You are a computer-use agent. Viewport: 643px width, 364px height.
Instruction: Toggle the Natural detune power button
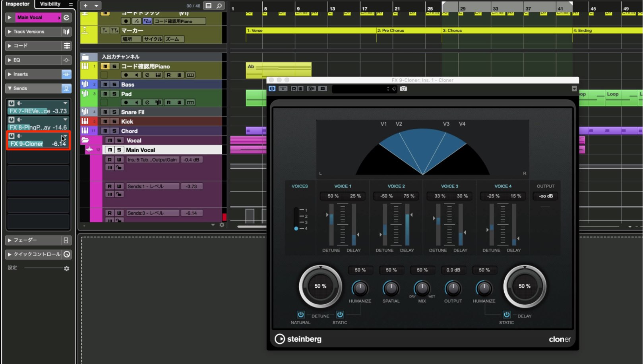click(x=301, y=314)
